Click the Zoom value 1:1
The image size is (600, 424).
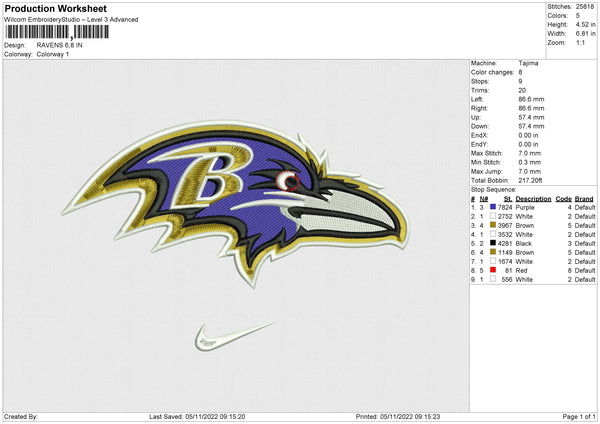point(580,42)
